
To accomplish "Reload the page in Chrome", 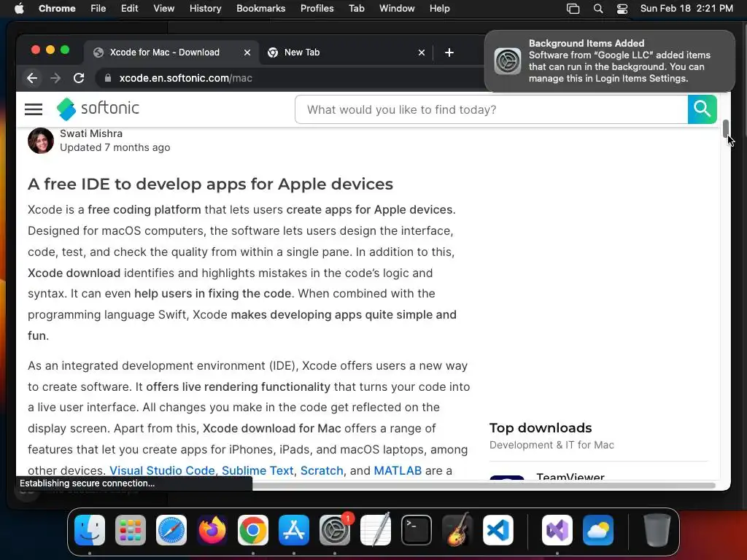I will pyautogui.click(x=79, y=78).
